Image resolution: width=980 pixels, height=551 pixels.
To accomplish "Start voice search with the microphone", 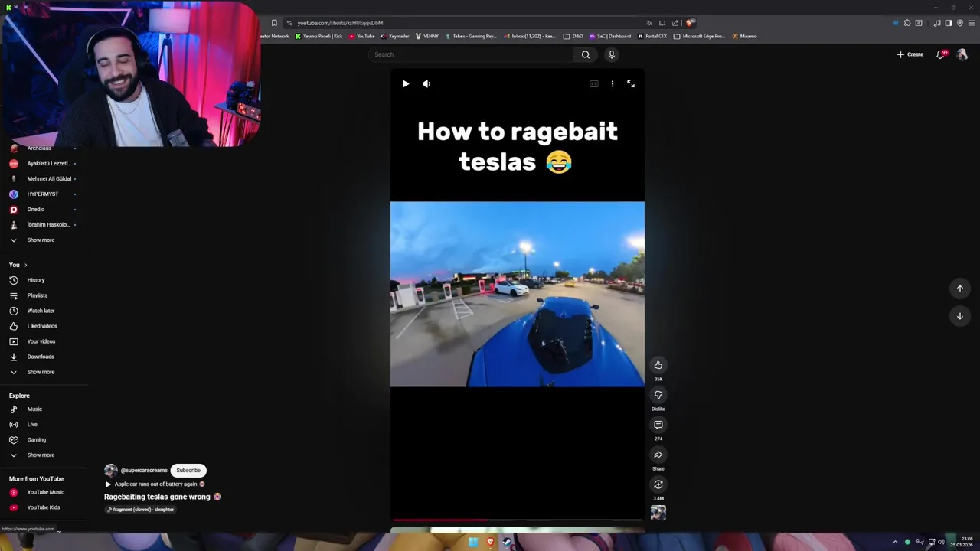I will point(611,54).
